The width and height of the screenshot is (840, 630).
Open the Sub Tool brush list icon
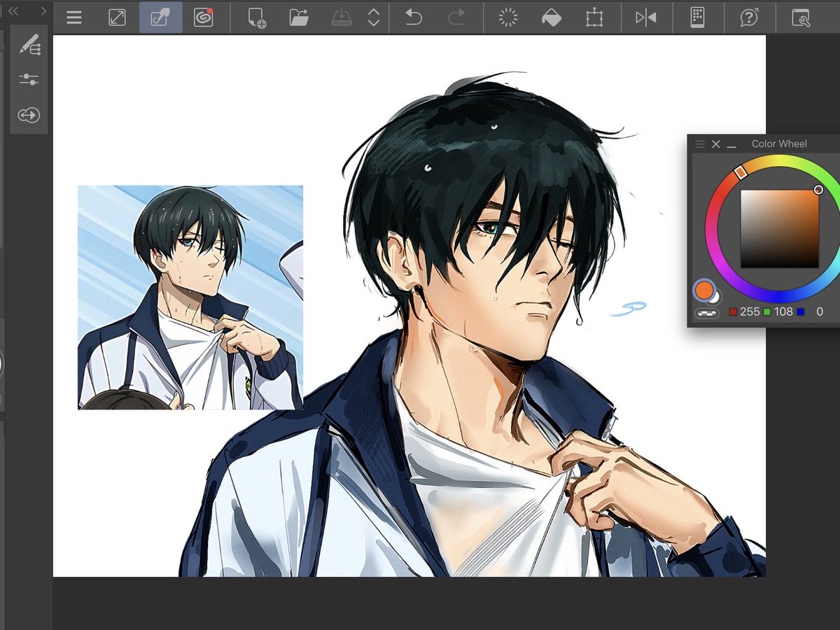click(29, 44)
